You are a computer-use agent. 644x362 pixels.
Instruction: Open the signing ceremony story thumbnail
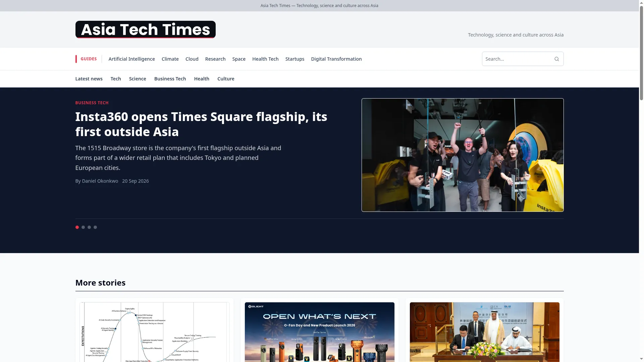(x=485, y=332)
